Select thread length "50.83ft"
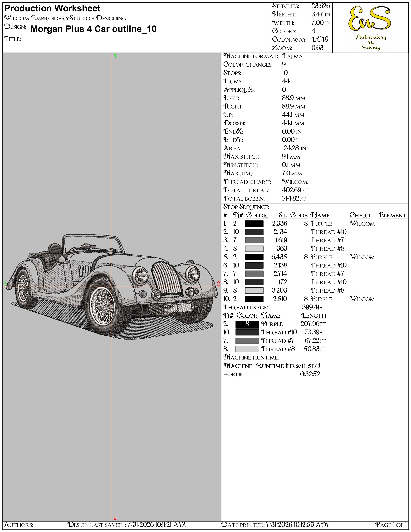Image resolution: width=411 pixels, height=532 pixels. 315,349
